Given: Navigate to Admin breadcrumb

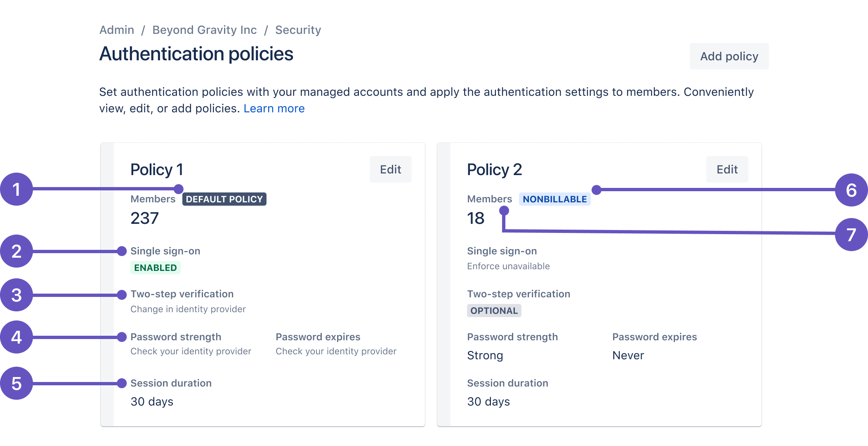Looking at the screenshot, I should tap(117, 30).
